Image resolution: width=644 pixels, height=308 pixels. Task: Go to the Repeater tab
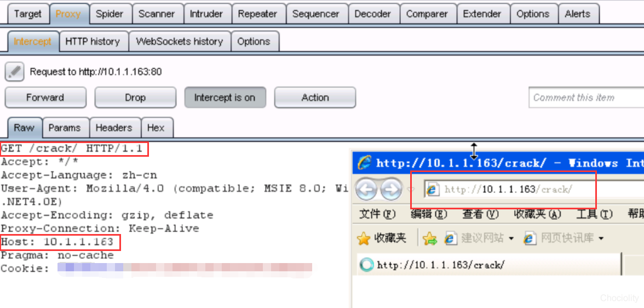pos(257,14)
